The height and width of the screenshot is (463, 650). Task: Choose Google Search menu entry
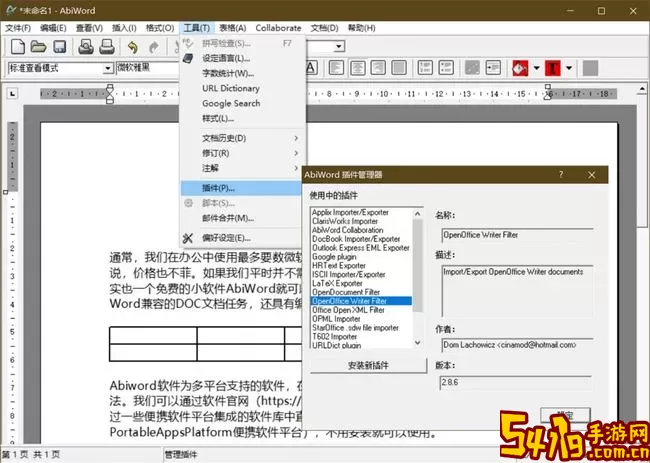pos(241,104)
